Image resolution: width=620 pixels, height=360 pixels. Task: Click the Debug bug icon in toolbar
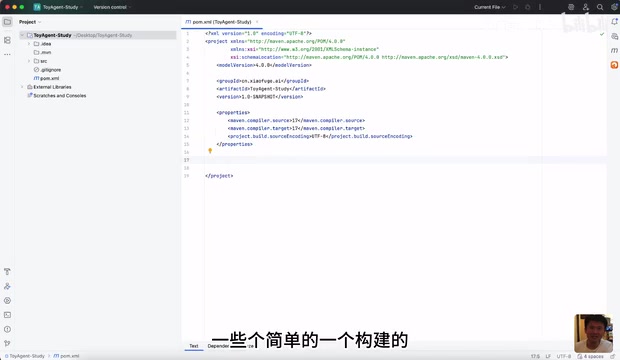click(x=527, y=7)
